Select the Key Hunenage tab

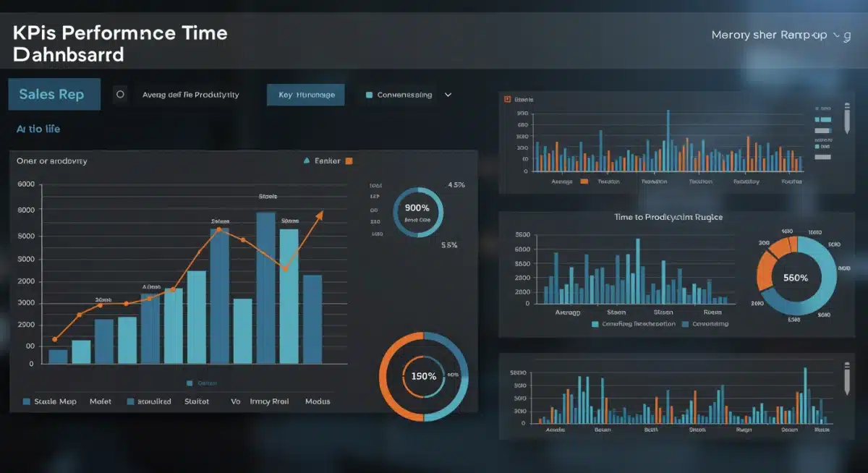(x=305, y=94)
